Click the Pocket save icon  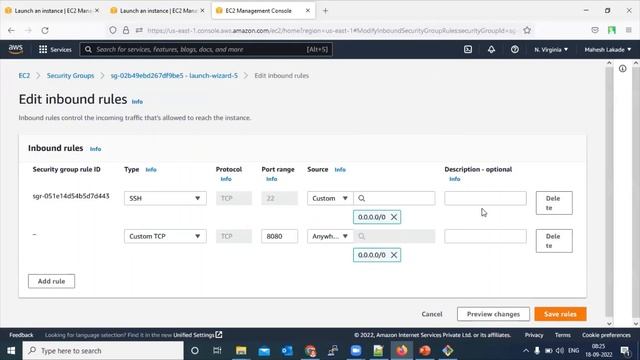point(595,30)
